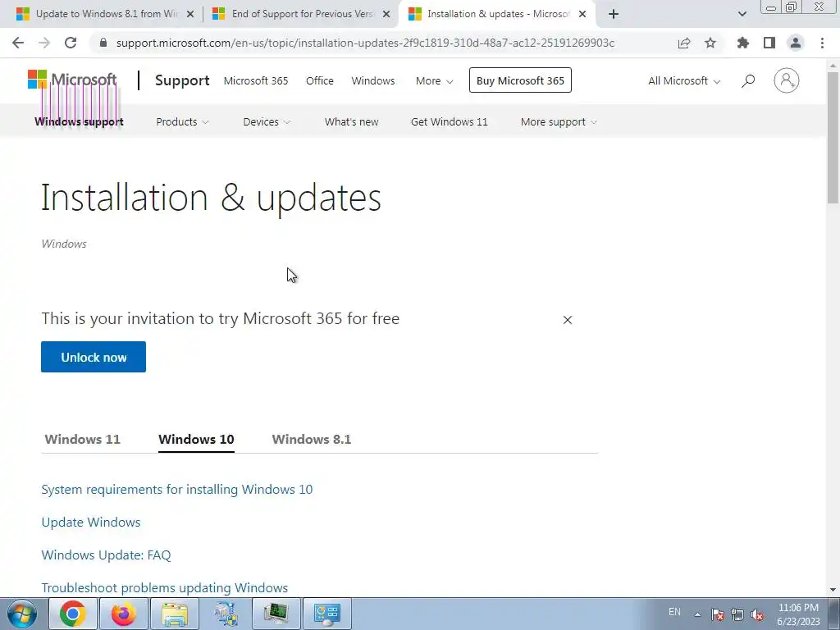Select the Windows 10 tab
This screenshot has width=840, height=630.
click(x=196, y=440)
